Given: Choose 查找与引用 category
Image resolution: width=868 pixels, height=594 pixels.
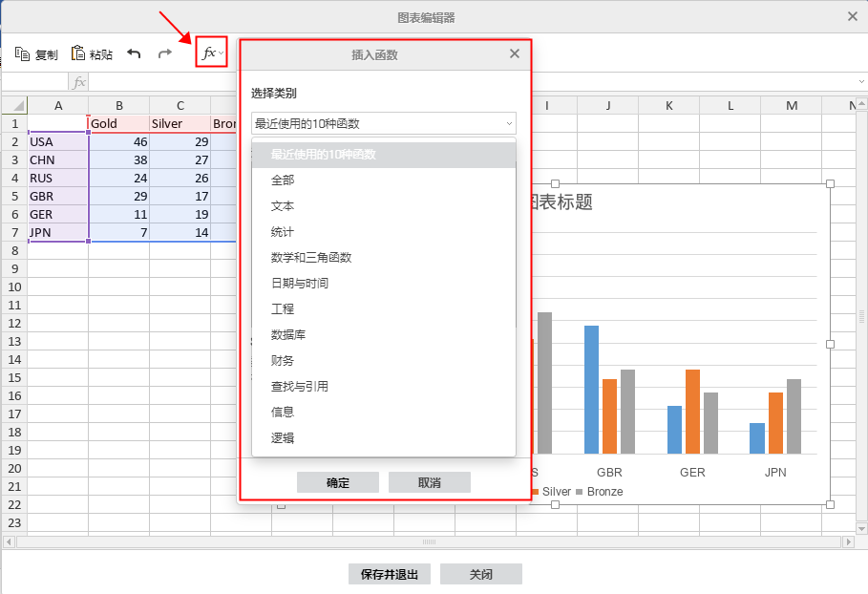Looking at the screenshot, I should coord(384,386).
